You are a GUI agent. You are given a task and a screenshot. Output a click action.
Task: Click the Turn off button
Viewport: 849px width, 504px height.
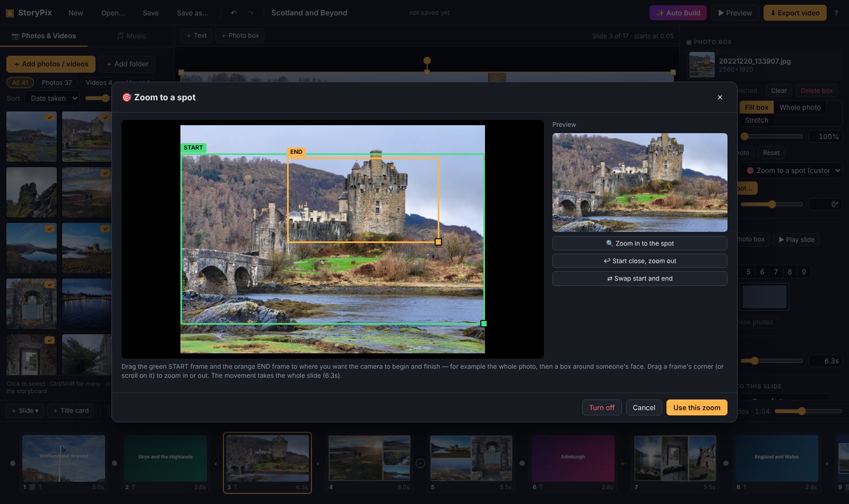[x=602, y=407]
